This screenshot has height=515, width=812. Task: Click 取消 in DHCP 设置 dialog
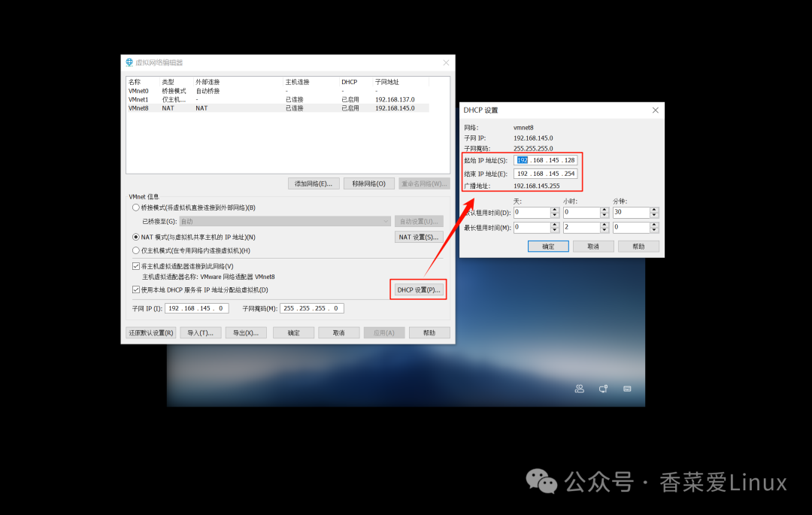[x=593, y=247]
